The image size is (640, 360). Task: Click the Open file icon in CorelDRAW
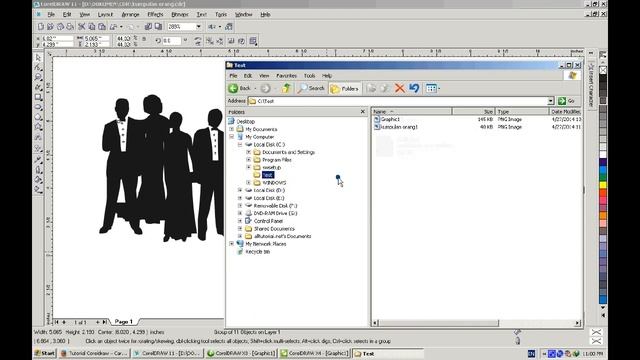coord(50,27)
